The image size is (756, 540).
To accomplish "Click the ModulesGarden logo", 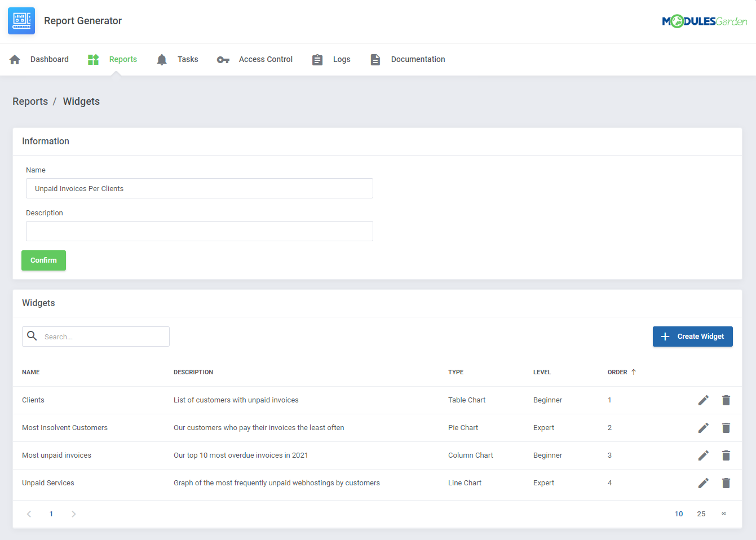I will (704, 20).
